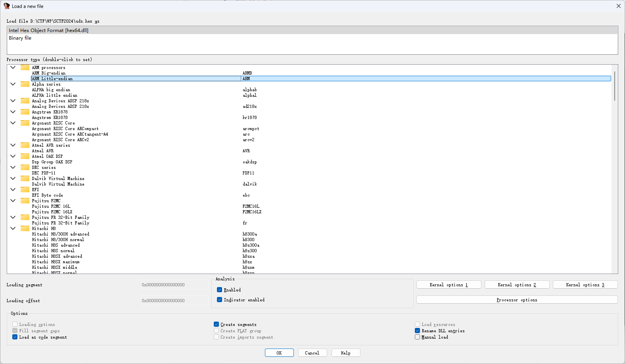Collapse the Atmel OAK DSP group

pyautogui.click(x=13, y=156)
